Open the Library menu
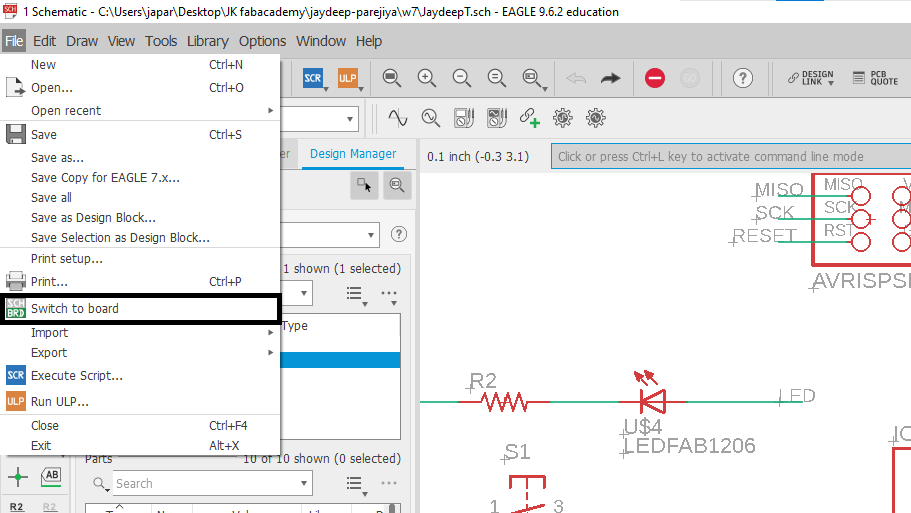911x513 pixels. pos(207,41)
